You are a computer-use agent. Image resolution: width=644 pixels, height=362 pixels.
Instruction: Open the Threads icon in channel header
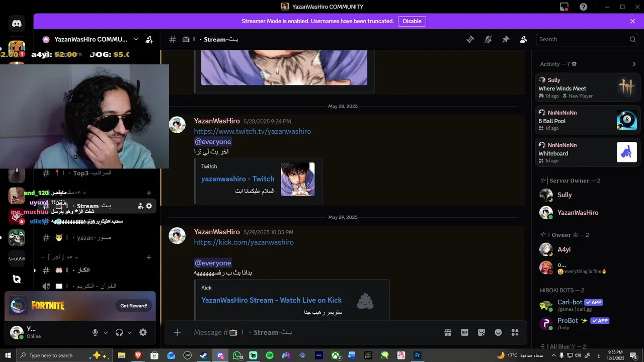(470, 39)
